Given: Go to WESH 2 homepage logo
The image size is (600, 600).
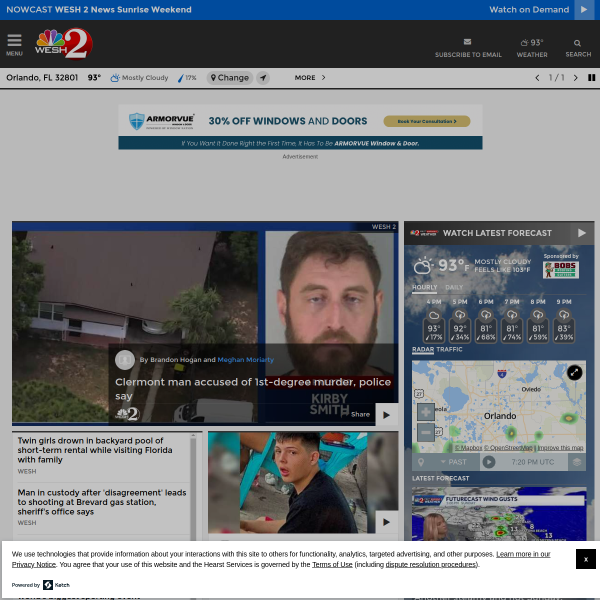Looking at the screenshot, I should pyautogui.click(x=64, y=44).
